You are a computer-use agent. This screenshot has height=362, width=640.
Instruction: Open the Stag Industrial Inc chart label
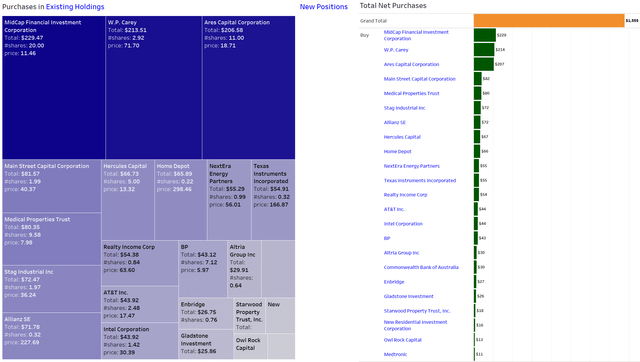point(404,108)
